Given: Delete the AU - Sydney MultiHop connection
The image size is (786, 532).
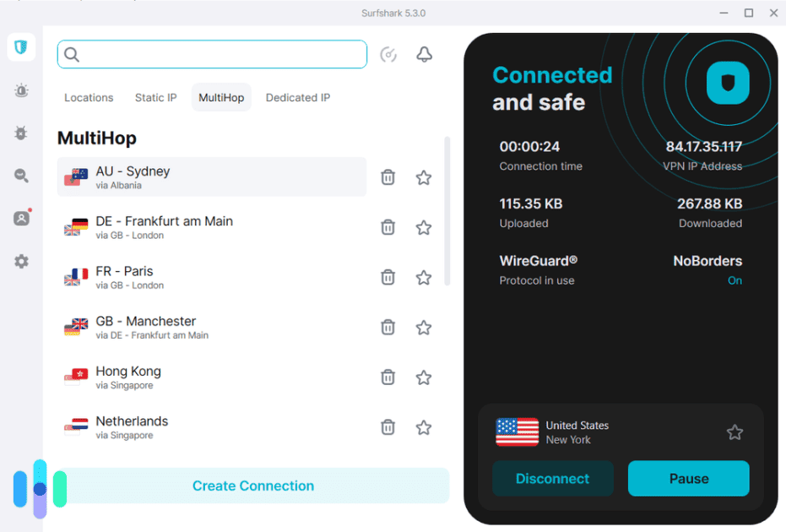Looking at the screenshot, I should coord(388,177).
